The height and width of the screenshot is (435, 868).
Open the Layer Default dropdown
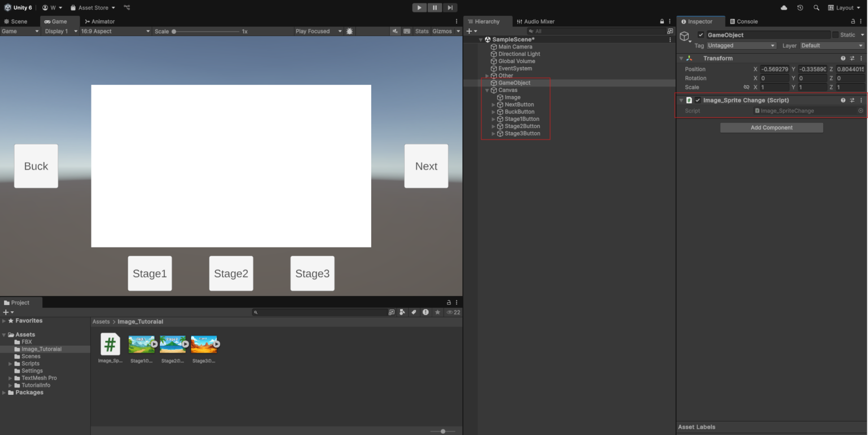[832, 45]
